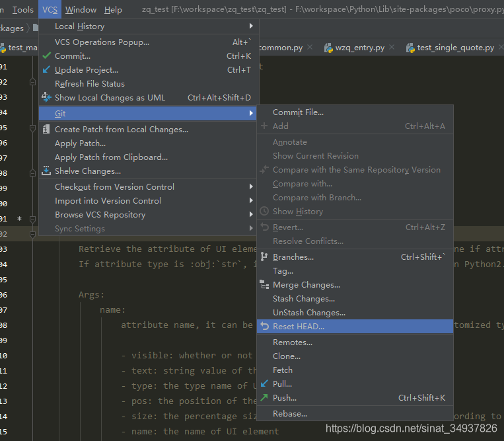Choose Apply Patch... menu item
Image resolution: width=504 pixels, height=441 pixels.
pos(147,143)
